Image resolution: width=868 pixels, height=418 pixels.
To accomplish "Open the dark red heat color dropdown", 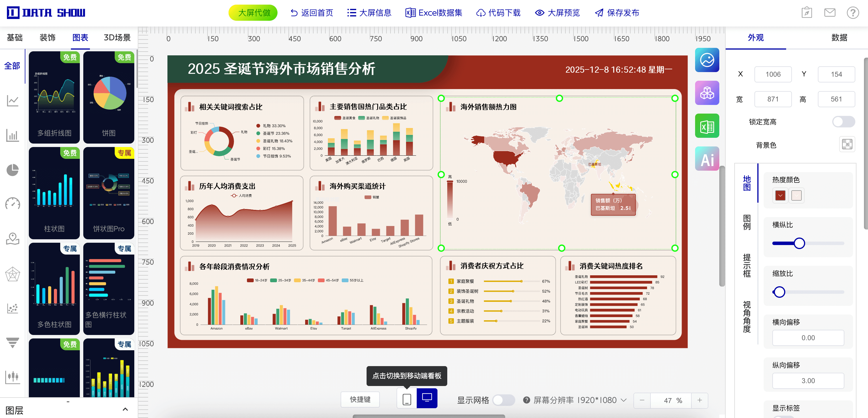I will (x=780, y=195).
